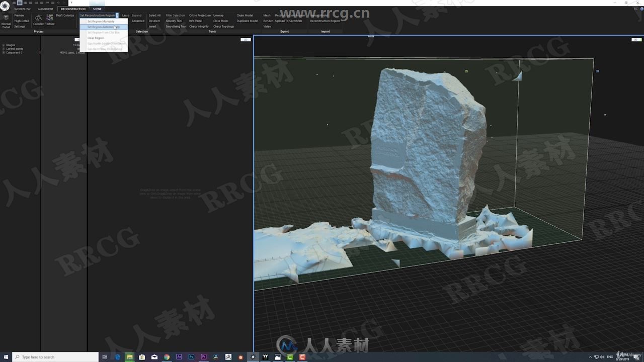Open the Windows Start menu
Image resolution: width=644 pixels, height=362 pixels.
[x=6, y=357]
